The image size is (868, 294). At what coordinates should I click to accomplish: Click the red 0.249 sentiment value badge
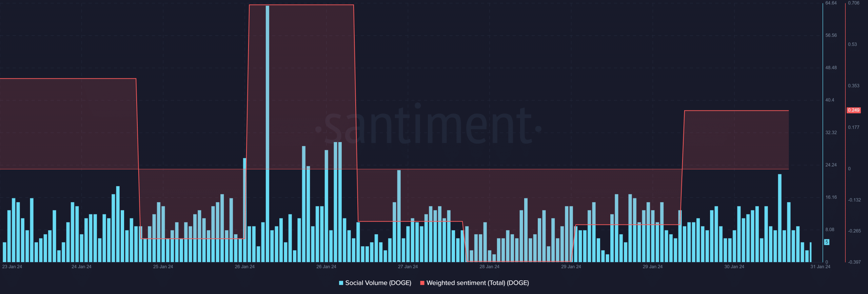coord(853,110)
